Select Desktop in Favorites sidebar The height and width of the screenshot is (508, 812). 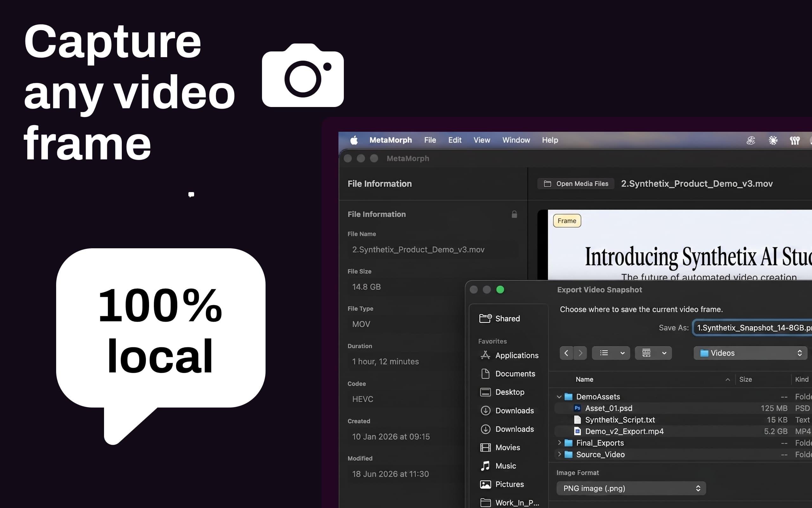[x=508, y=392]
